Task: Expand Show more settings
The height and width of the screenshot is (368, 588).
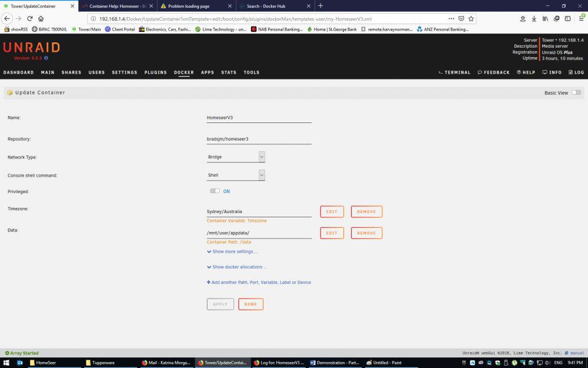Action: coord(232,251)
